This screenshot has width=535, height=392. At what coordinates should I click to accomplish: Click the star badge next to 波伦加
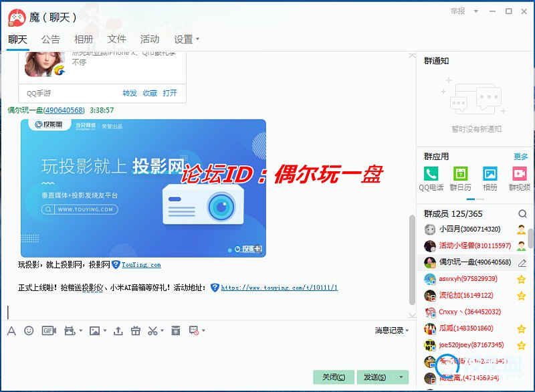tap(521, 296)
